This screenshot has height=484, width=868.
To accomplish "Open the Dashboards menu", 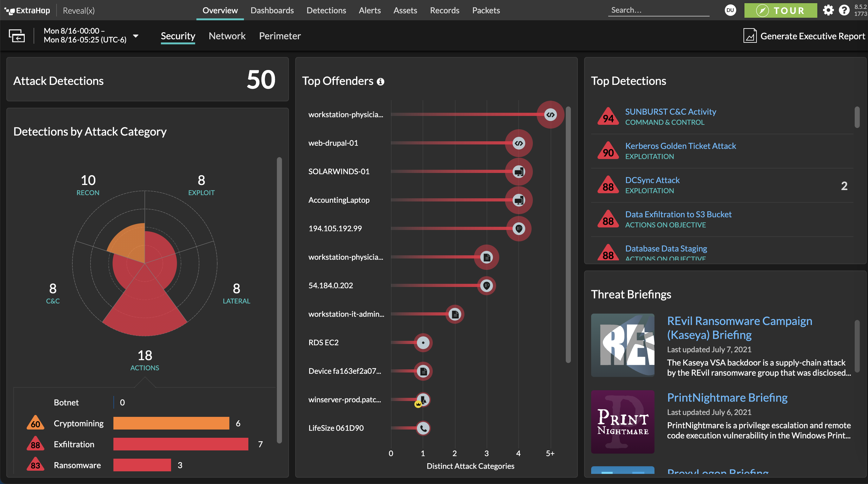I will tap(272, 10).
